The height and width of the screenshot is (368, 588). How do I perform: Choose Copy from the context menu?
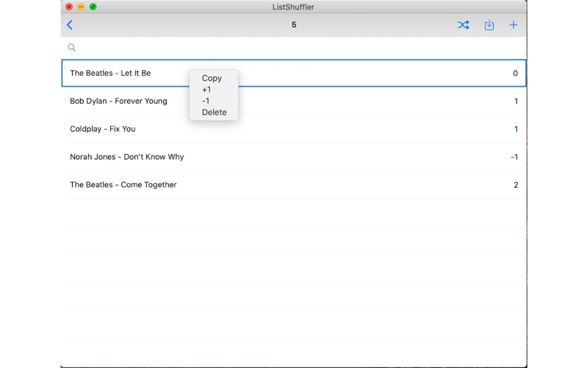212,78
